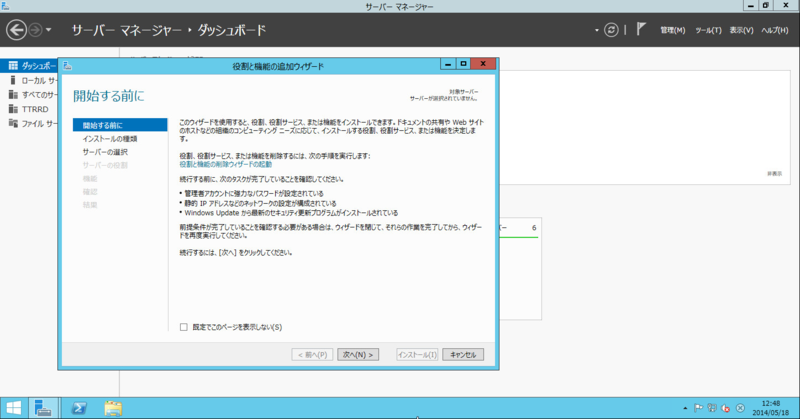Open the 表示(V) menu

[741, 30]
